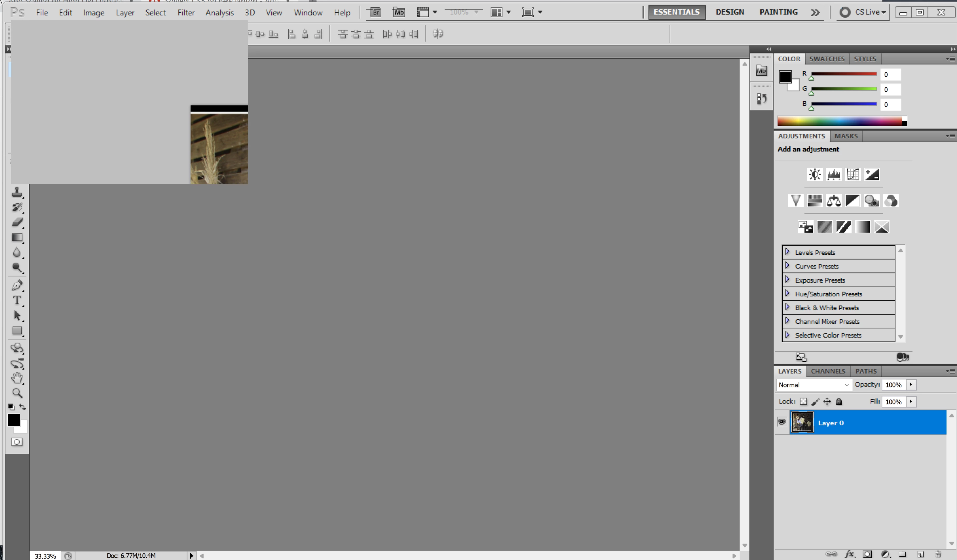Hide Layer 0 with eye icon
Viewport: 957px width, 560px height.
tap(782, 422)
